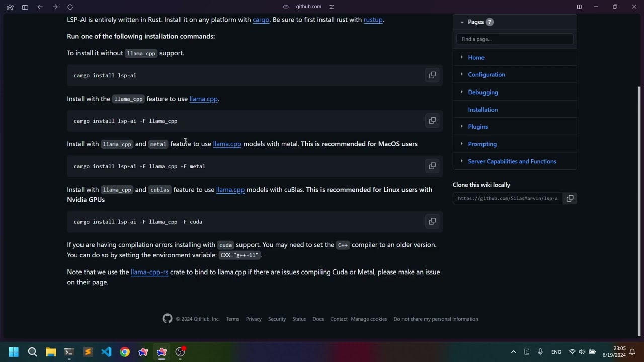Click the browser back arrow
This screenshot has width=644, height=362.
point(40,7)
